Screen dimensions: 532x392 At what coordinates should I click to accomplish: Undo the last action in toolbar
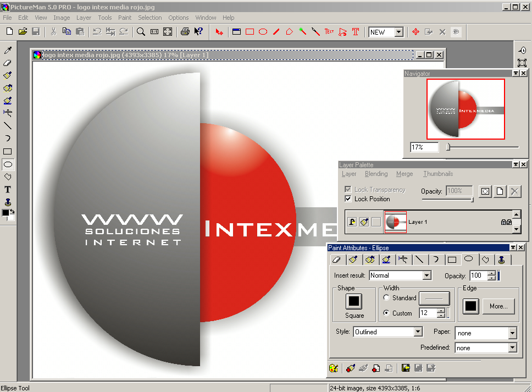(97, 31)
